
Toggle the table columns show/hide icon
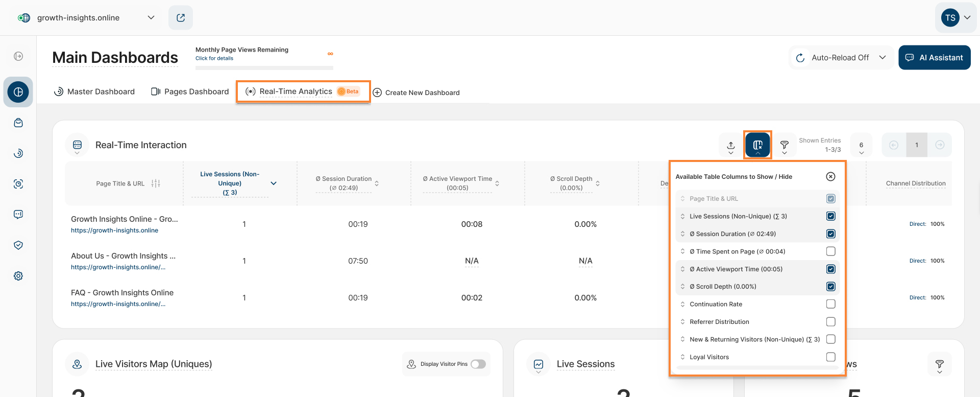[x=757, y=145]
